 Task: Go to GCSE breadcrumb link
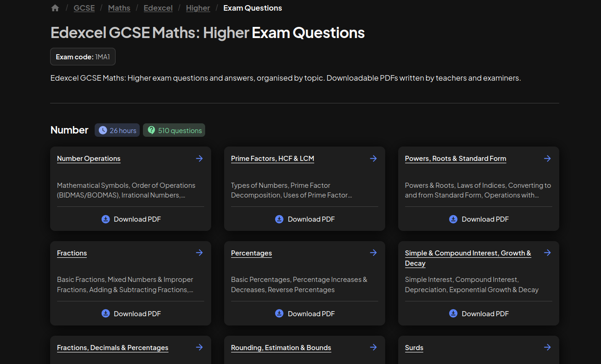tap(84, 8)
